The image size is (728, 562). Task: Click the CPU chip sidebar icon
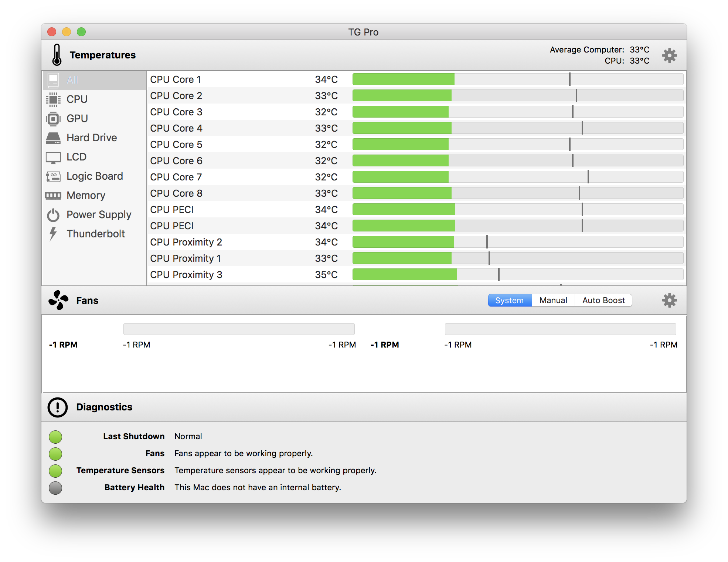[53, 99]
